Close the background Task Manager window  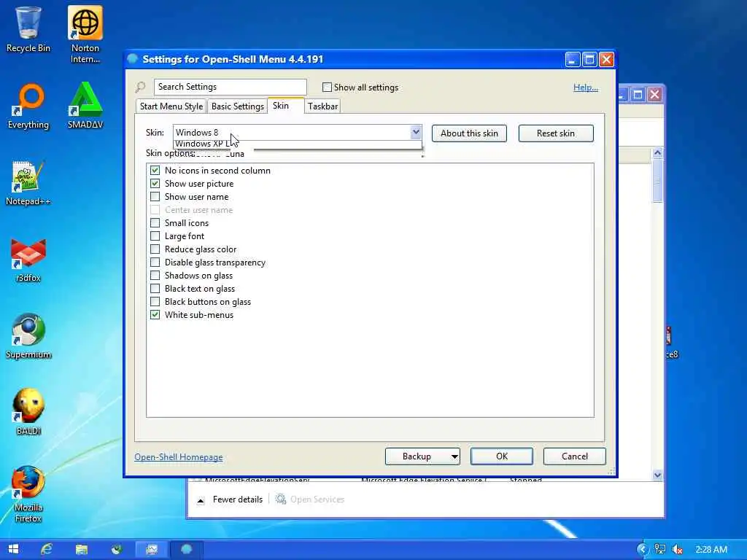654,94
